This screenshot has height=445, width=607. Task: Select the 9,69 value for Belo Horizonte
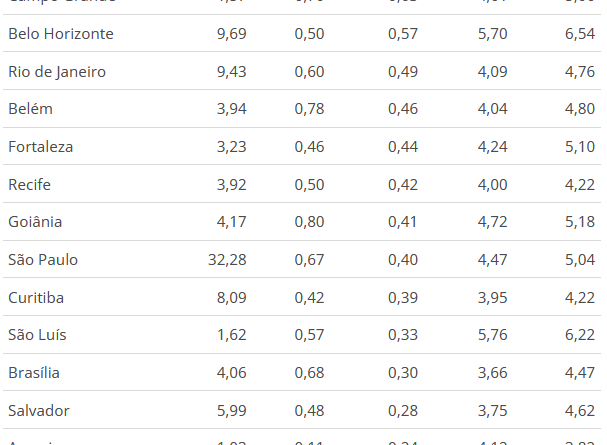(x=230, y=34)
